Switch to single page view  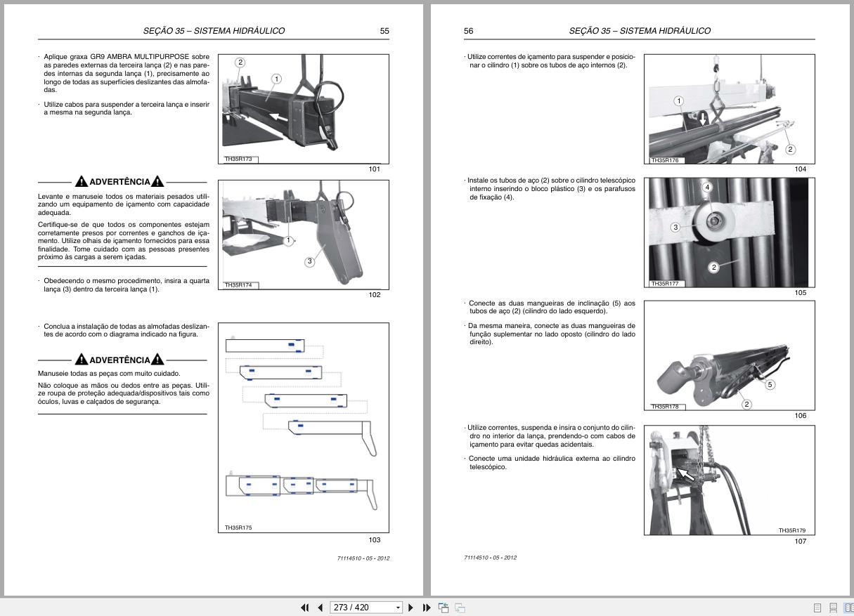(x=817, y=608)
